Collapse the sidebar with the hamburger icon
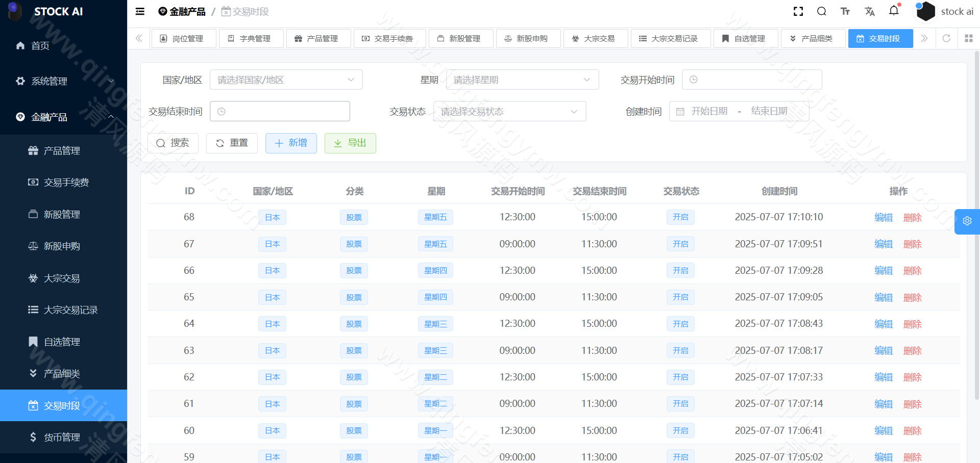Screen dimensions: 980x463 tap(139, 11)
